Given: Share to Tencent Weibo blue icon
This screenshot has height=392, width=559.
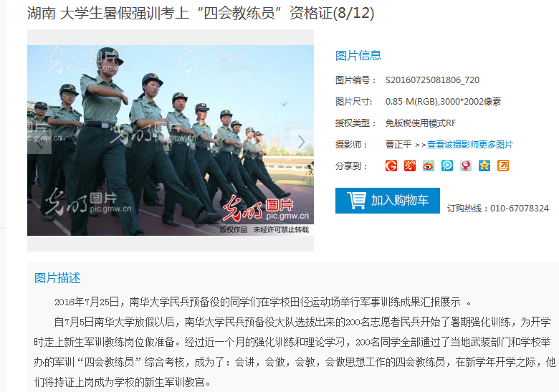Looking at the screenshot, I should click(447, 166).
